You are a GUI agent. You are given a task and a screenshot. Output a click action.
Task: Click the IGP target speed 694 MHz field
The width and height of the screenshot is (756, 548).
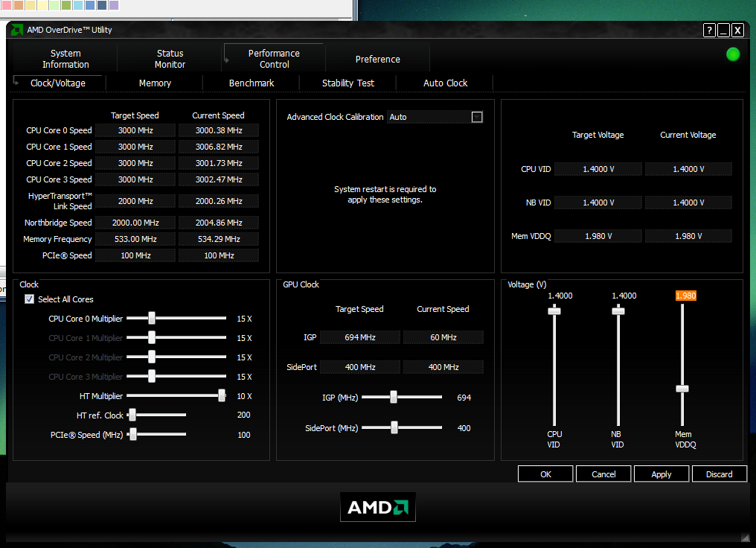tap(360, 337)
